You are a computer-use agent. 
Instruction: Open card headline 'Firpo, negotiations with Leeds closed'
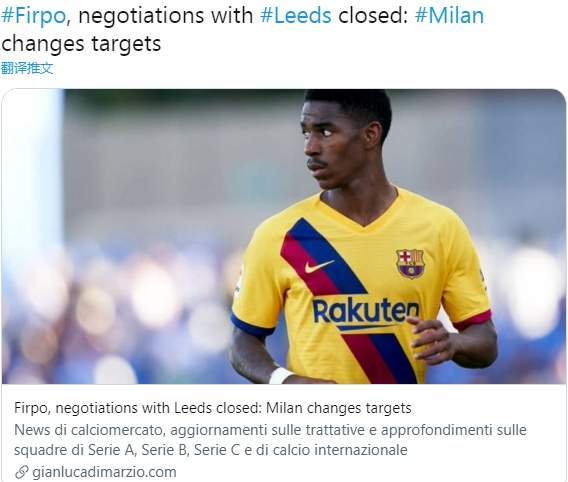pyautogui.click(x=213, y=408)
